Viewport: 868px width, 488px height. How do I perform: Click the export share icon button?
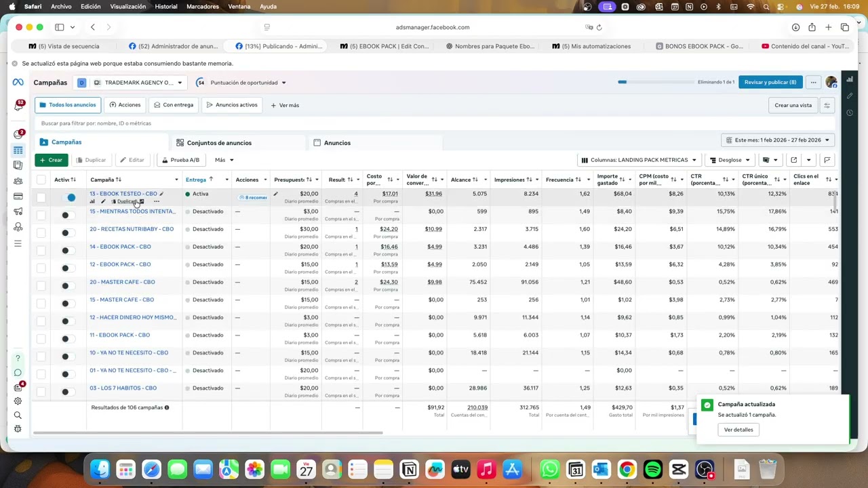pos(793,160)
